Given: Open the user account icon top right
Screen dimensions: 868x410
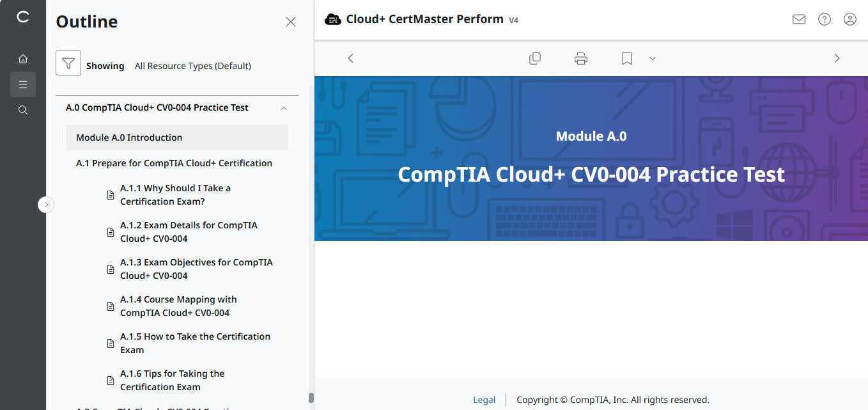Looking at the screenshot, I should click(849, 19).
